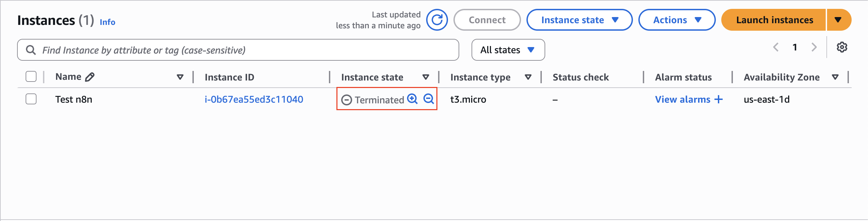The image size is (868, 221).
Task: Click the pencil edit icon by Name
Action: [90, 77]
